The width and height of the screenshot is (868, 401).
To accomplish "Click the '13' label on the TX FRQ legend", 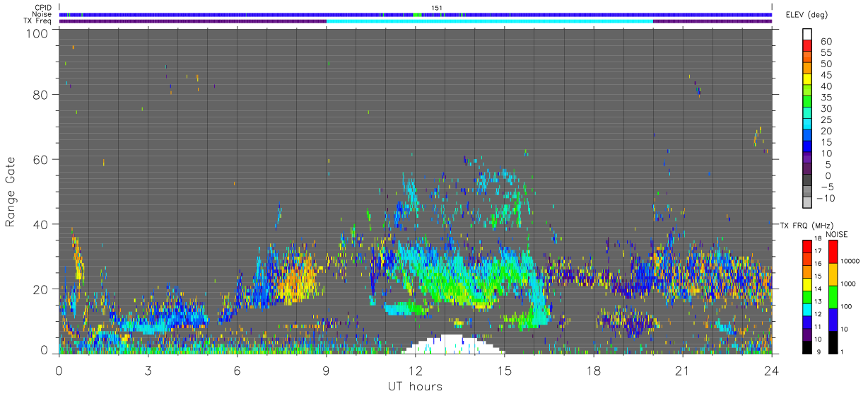I will [818, 302].
